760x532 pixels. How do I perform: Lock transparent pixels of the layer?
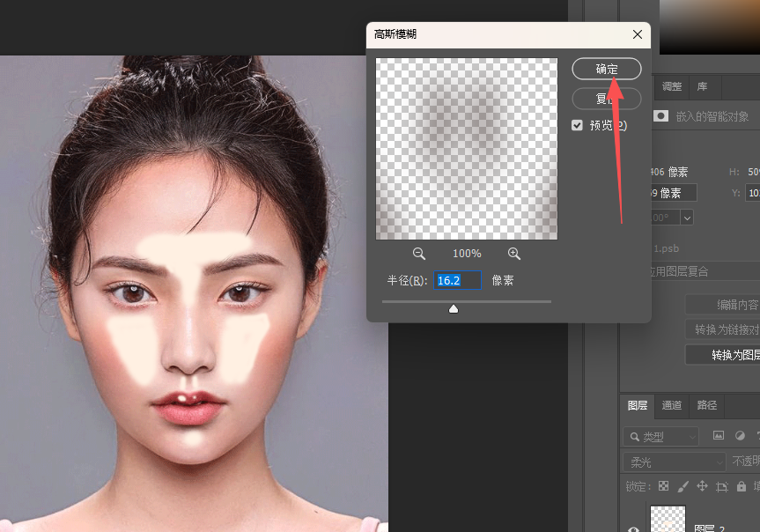(x=663, y=486)
